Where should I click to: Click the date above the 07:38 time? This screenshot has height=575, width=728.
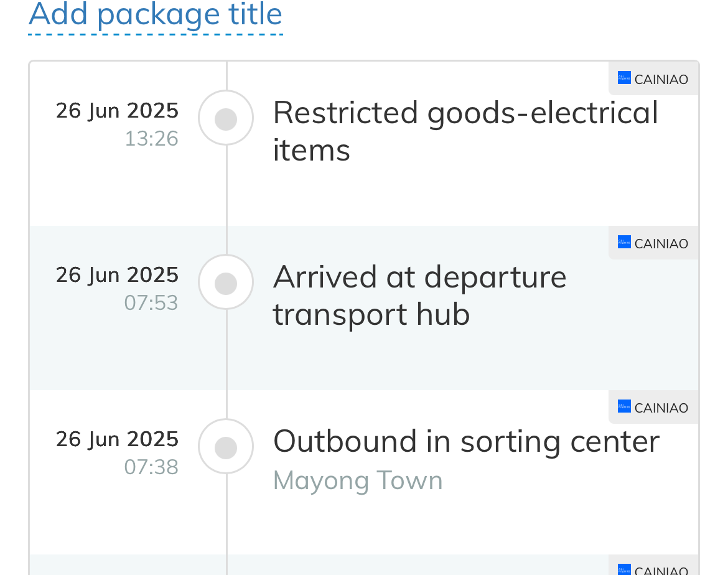(x=117, y=439)
